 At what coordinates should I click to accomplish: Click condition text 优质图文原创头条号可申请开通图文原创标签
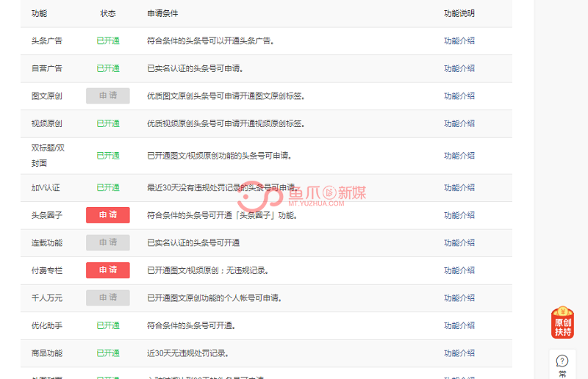[x=226, y=96]
